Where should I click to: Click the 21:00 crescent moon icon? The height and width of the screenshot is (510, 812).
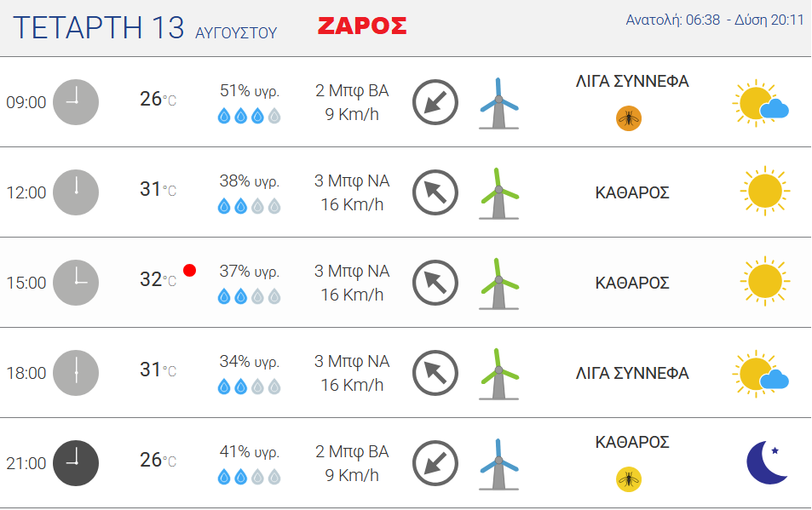(x=767, y=462)
